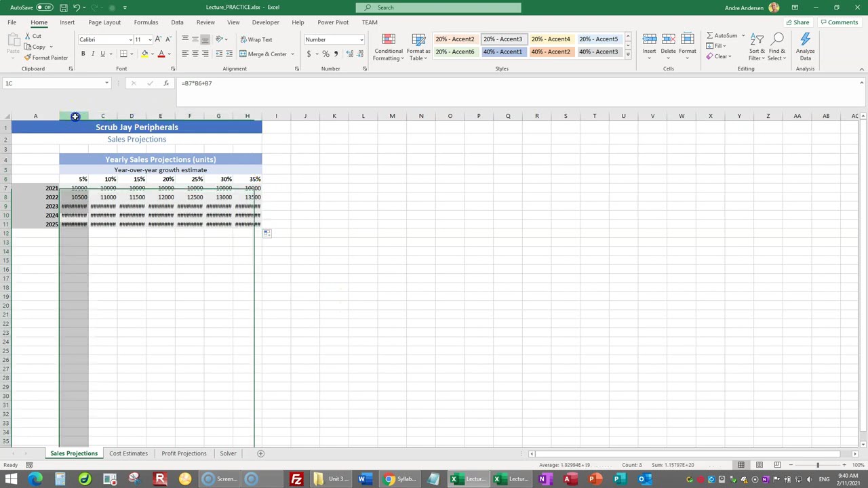
Task: Go to the Data tab
Action: pos(177,22)
